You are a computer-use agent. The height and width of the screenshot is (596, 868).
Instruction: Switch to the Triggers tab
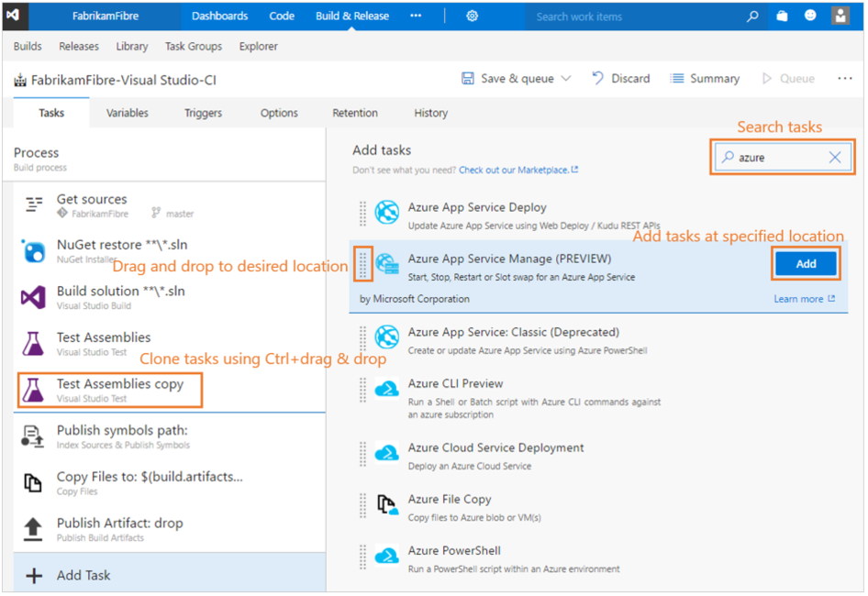[x=203, y=113]
